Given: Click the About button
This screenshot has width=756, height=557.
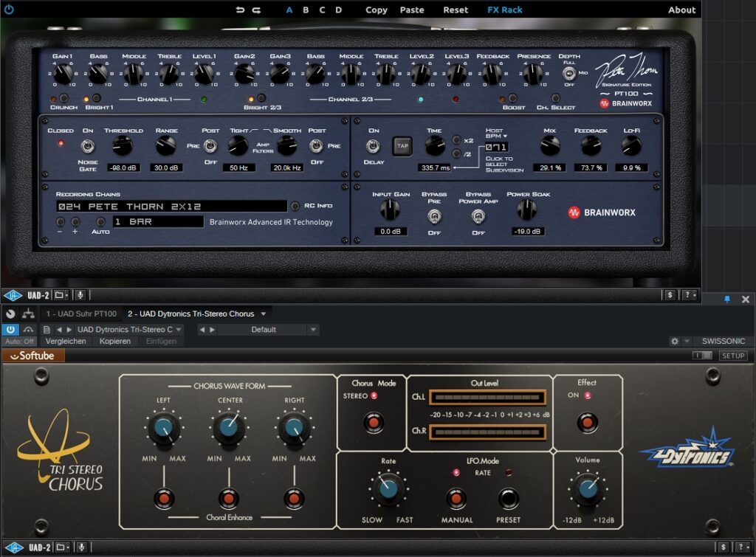Looking at the screenshot, I should click(x=681, y=10).
